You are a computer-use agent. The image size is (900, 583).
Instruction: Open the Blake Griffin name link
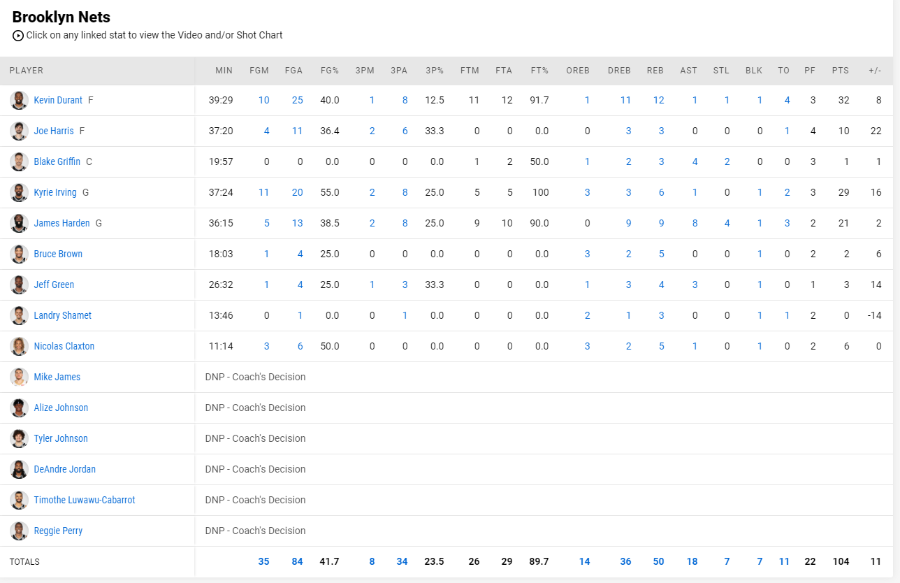coord(57,162)
